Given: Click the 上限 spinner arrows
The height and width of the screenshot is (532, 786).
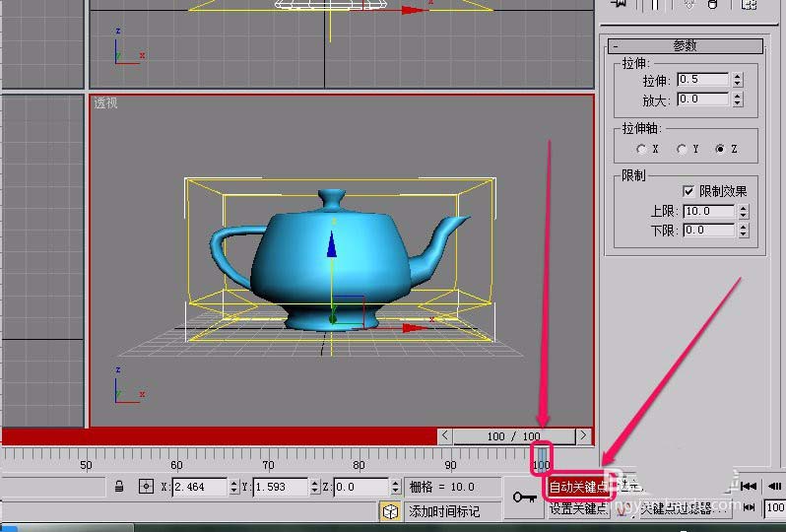Looking at the screenshot, I should pos(744,212).
